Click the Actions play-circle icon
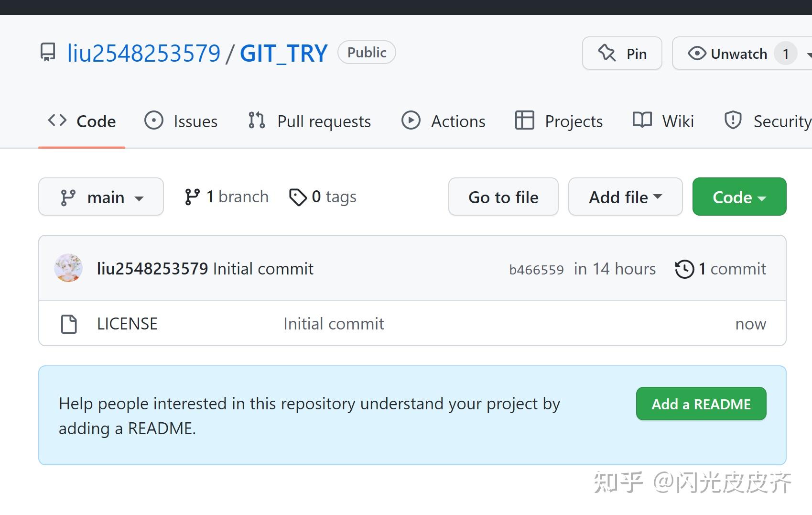Image resolution: width=812 pixels, height=515 pixels. tap(411, 121)
